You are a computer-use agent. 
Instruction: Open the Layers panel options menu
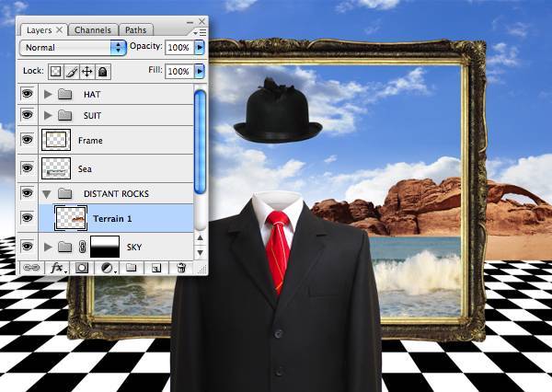[x=201, y=33]
